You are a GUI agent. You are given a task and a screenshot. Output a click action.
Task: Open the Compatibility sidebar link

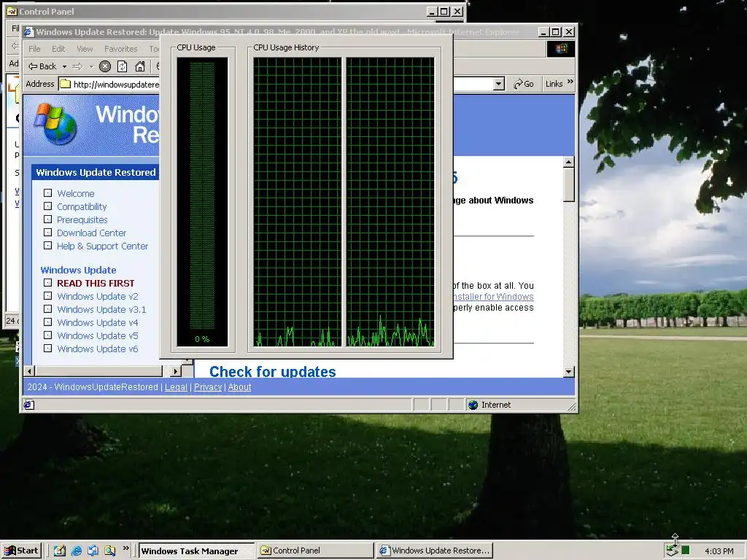click(x=82, y=206)
